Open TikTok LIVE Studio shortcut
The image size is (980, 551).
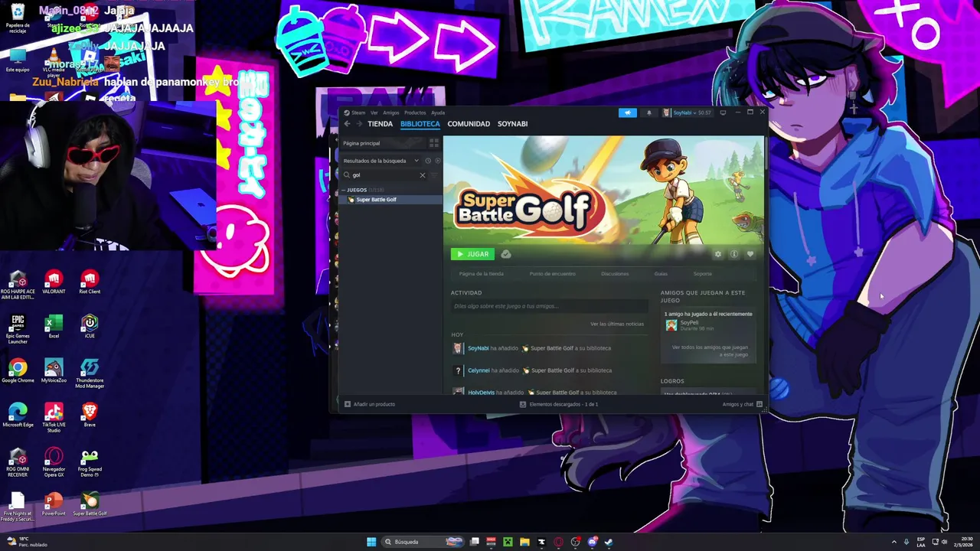[x=54, y=418]
